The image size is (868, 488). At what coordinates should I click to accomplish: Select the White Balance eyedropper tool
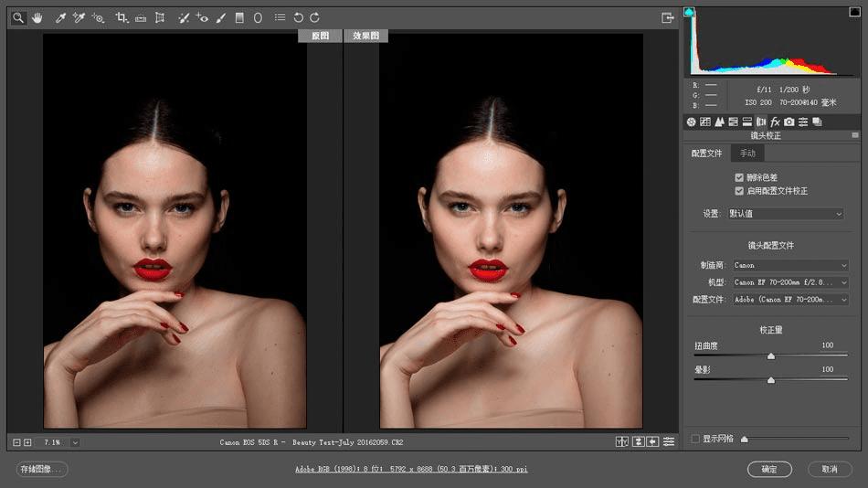coord(61,17)
